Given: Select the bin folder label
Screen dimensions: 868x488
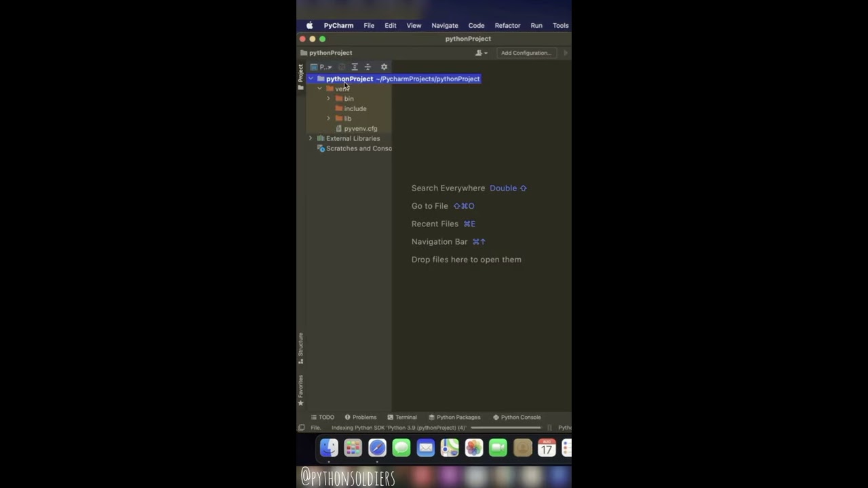Looking at the screenshot, I should tap(349, 99).
